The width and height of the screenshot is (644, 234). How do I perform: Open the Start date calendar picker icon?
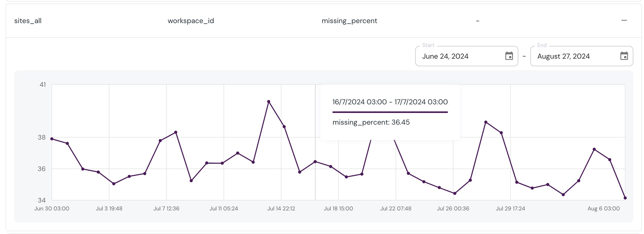click(509, 56)
